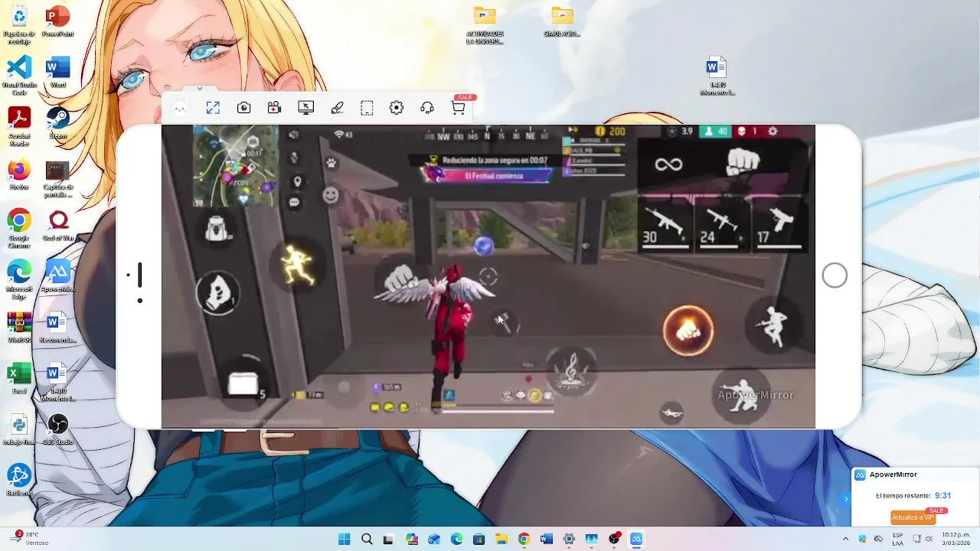The width and height of the screenshot is (980, 551).
Task: Open the shopping cart with SALE badge
Action: coord(459,107)
